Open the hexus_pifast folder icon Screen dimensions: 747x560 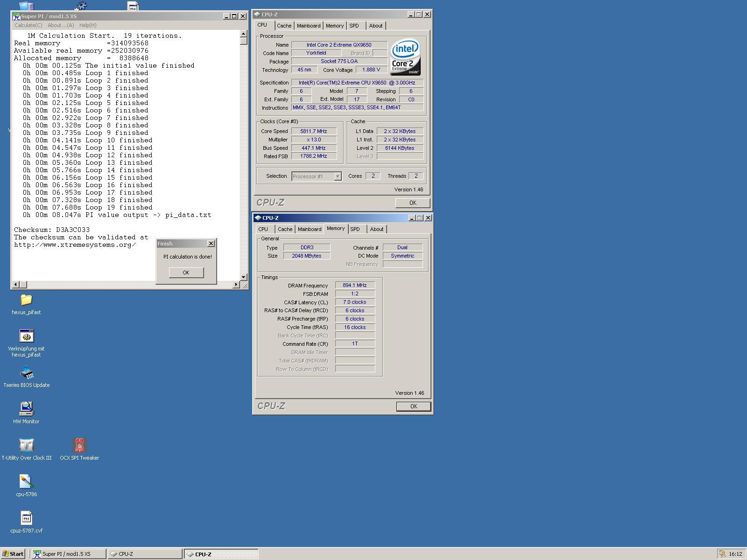(26, 300)
